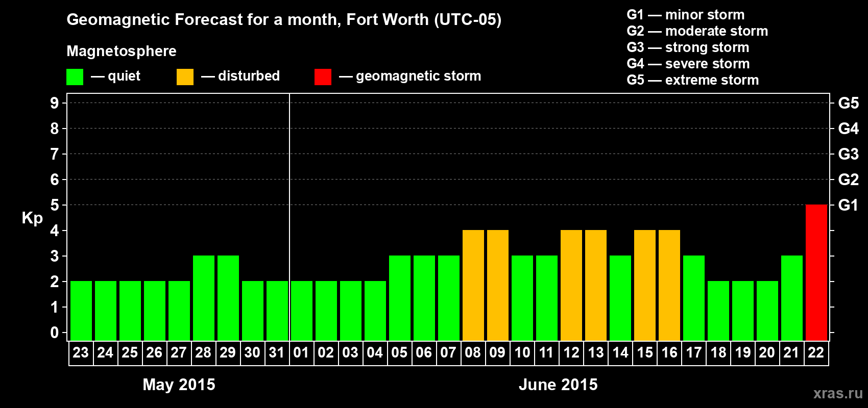Click the 'G2 — moderate storm' legend text

[697, 31]
